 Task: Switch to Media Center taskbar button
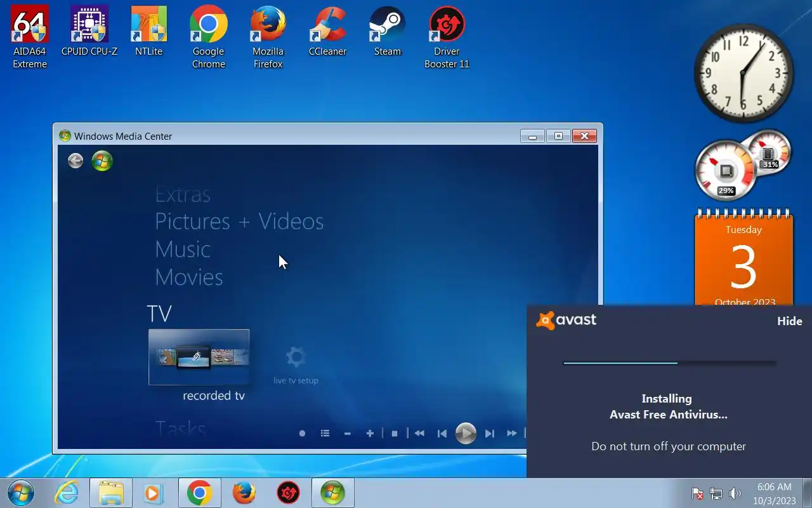pos(332,493)
